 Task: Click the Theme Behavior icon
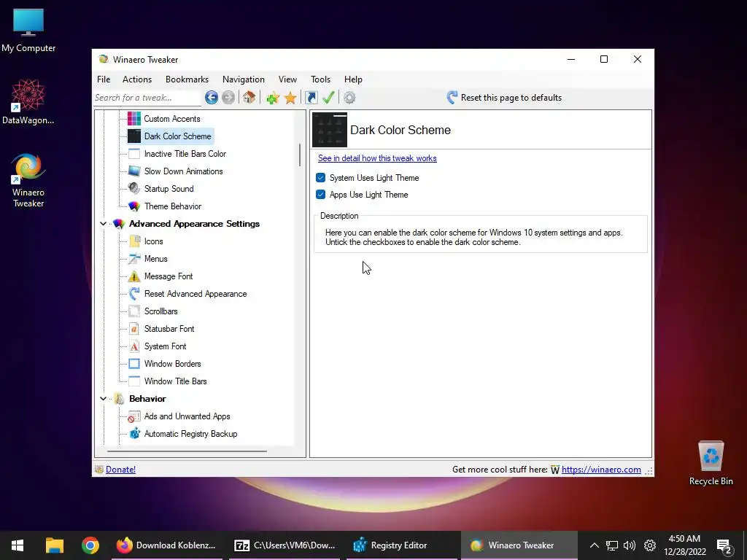[134, 206]
